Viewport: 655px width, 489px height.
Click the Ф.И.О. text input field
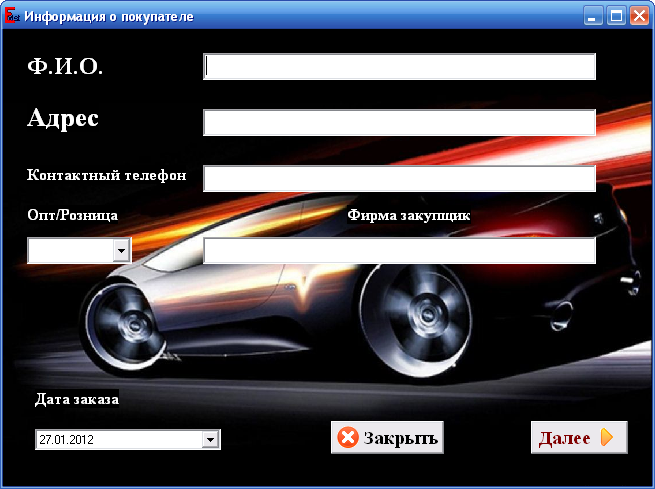[x=399, y=66]
